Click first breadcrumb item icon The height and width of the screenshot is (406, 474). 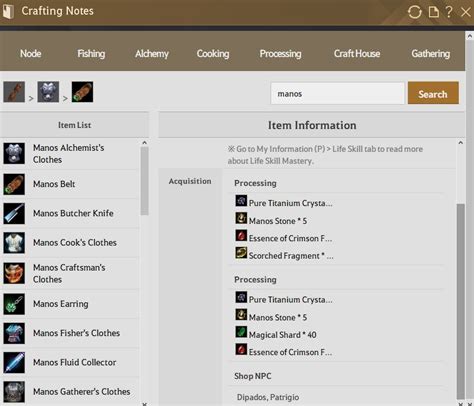(x=14, y=92)
